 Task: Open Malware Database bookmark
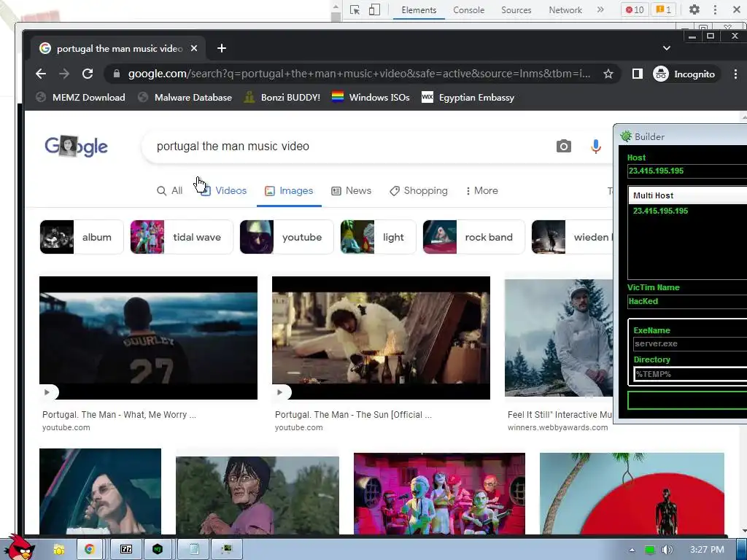(185, 97)
